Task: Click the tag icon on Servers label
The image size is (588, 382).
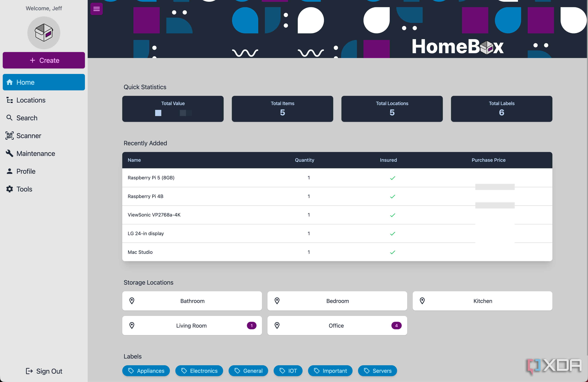Action: coord(367,371)
